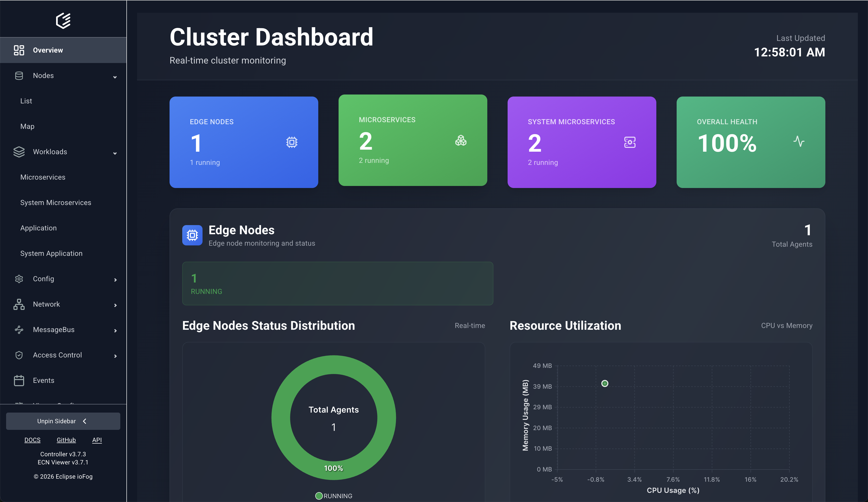Open the GitHub link

(66, 440)
